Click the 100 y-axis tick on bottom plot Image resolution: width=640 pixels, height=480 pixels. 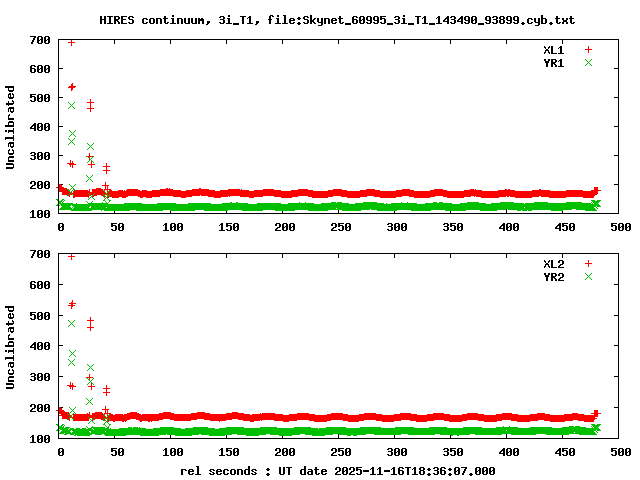(40, 438)
